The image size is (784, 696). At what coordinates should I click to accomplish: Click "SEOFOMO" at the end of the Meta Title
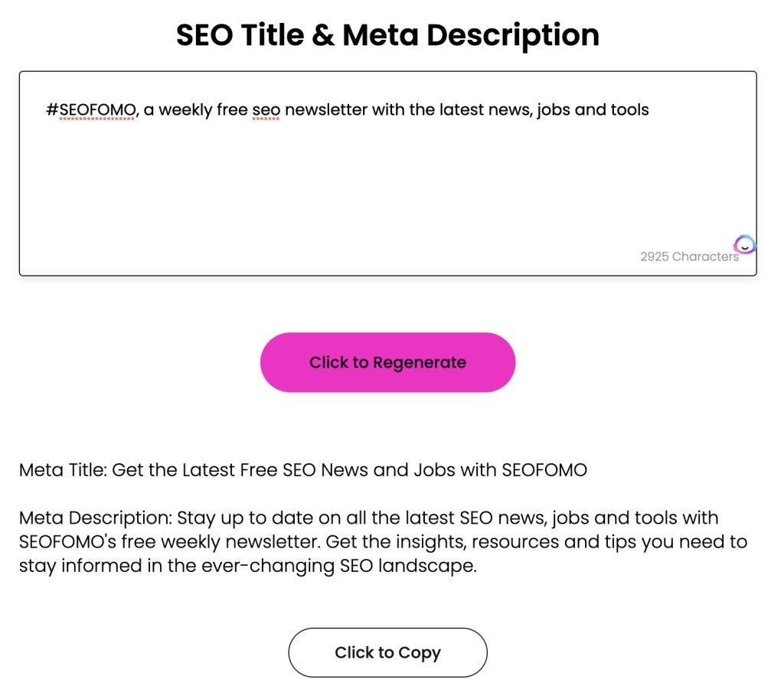pos(544,470)
